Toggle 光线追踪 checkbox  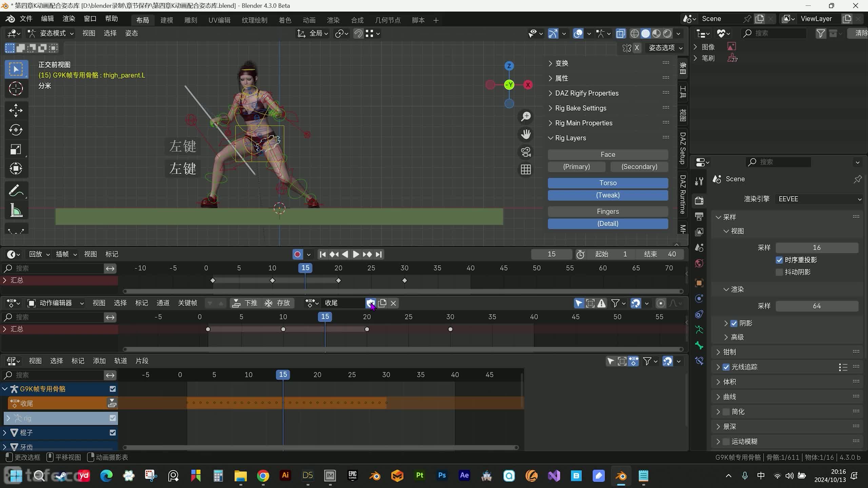(x=726, y=367)
